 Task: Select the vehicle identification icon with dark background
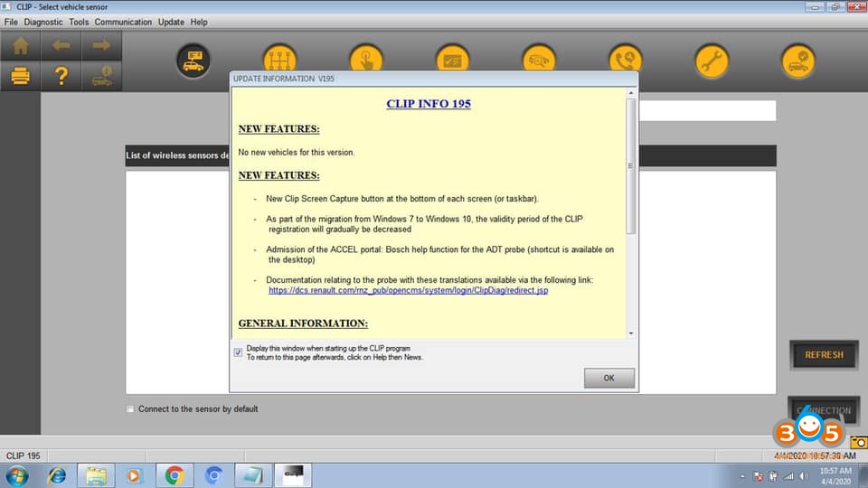[x=193, y=61]
